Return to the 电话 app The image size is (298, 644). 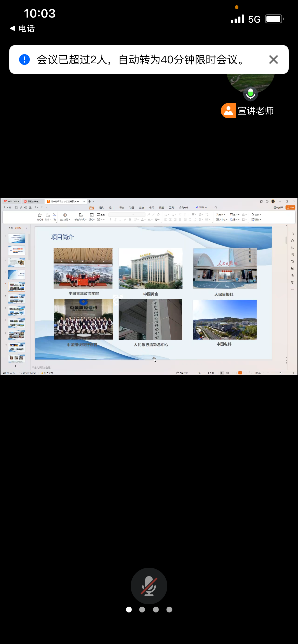[x=22, y=28]
